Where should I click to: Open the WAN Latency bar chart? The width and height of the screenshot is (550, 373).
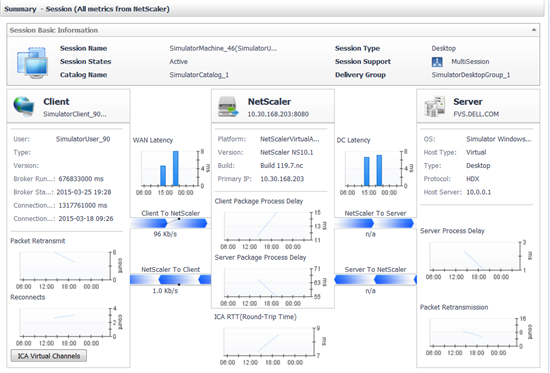pyautogui.click(x=171, y=168)
